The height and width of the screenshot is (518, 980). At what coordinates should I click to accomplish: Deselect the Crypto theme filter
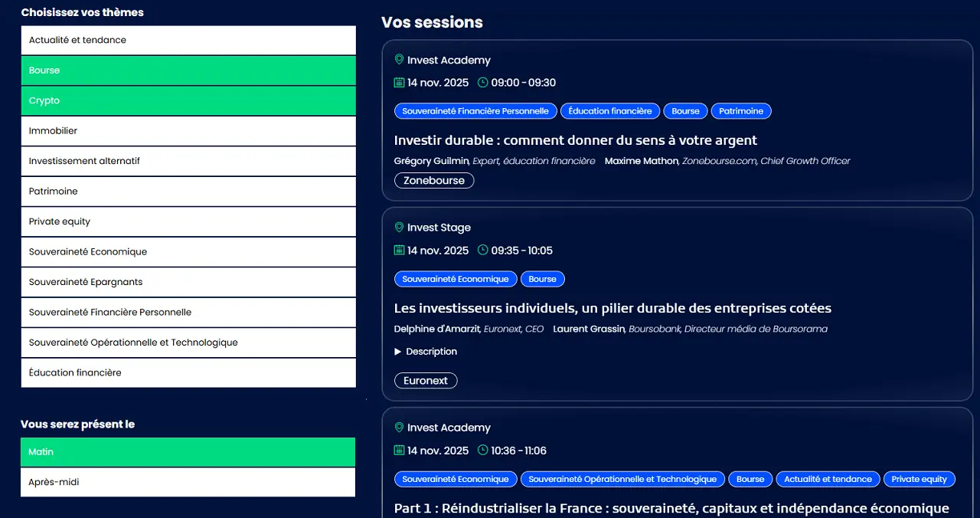pos(188,100)
